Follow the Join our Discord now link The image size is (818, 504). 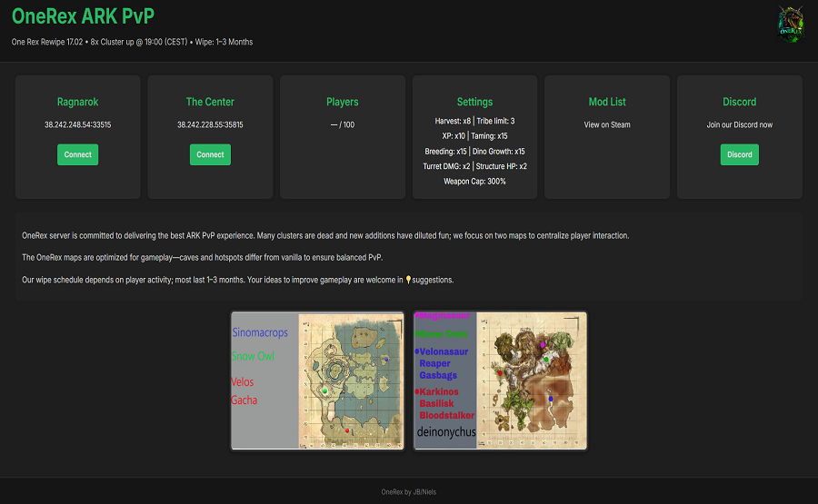[739, 124]
